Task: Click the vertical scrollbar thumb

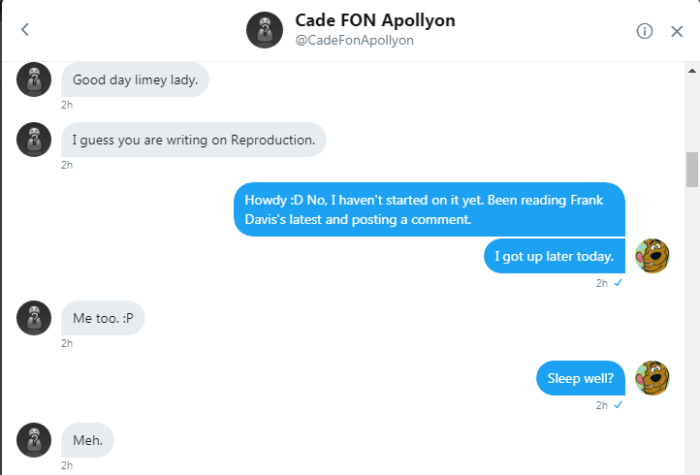Action: 692,169
